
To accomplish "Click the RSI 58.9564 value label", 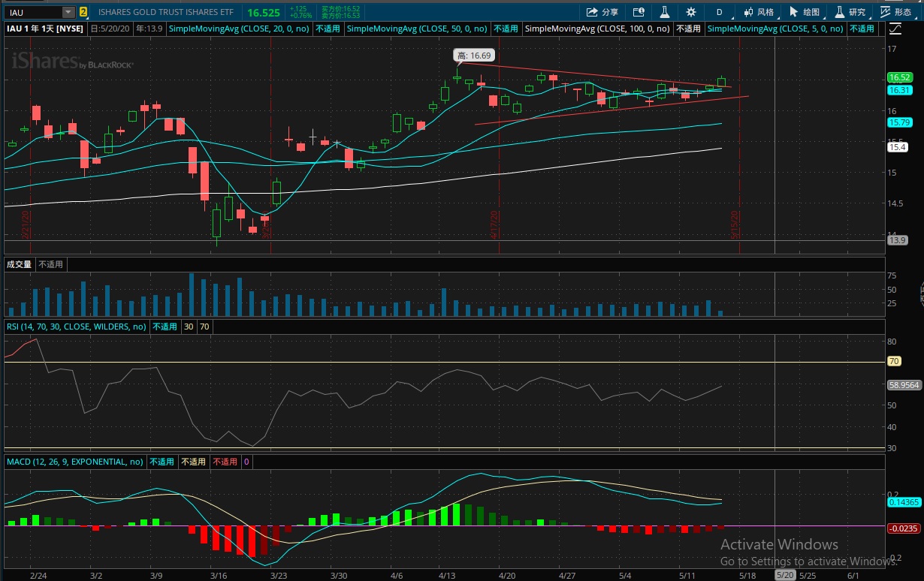I will point(904,385).
